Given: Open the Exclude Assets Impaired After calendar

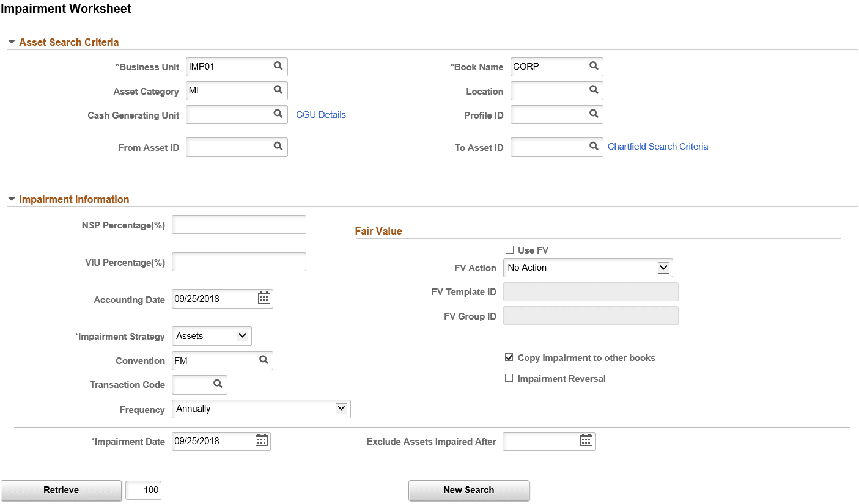Looking at the screenshot, I should 586,440.
